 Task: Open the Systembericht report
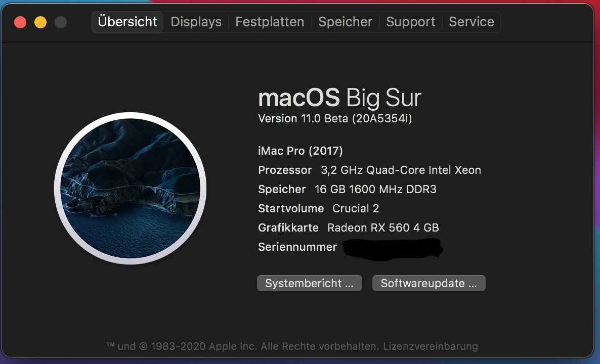tap(309, 283)
